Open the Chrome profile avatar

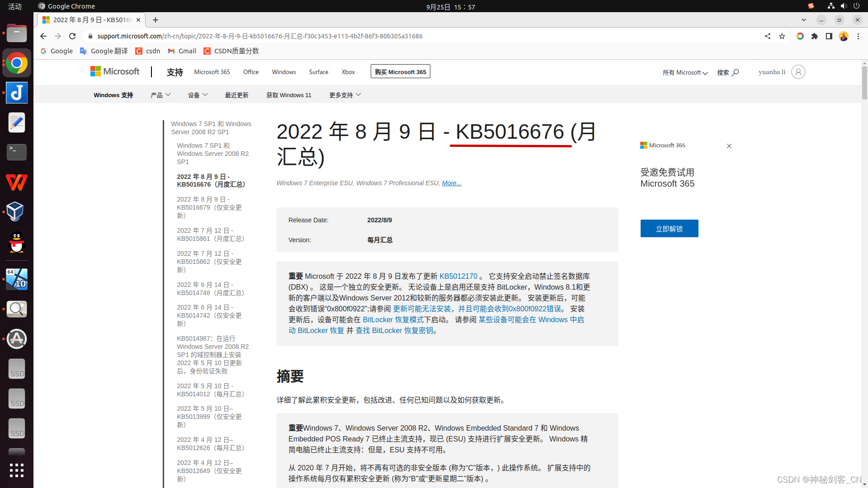(844, 36)
